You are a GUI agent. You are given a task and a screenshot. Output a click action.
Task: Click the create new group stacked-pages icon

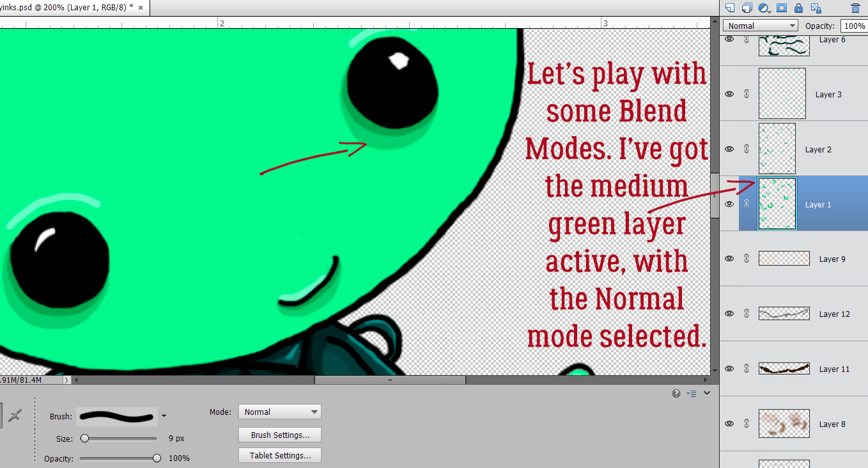747,8
